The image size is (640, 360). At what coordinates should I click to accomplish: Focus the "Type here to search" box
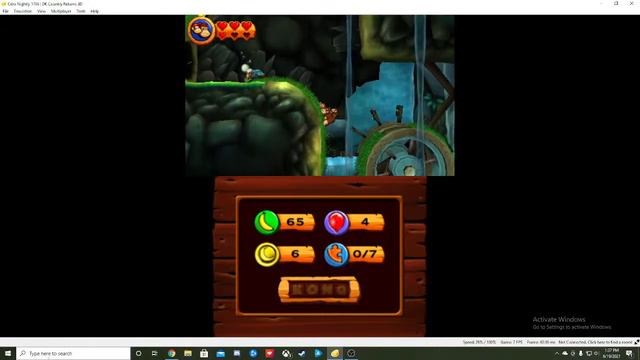tap(73, 353)
